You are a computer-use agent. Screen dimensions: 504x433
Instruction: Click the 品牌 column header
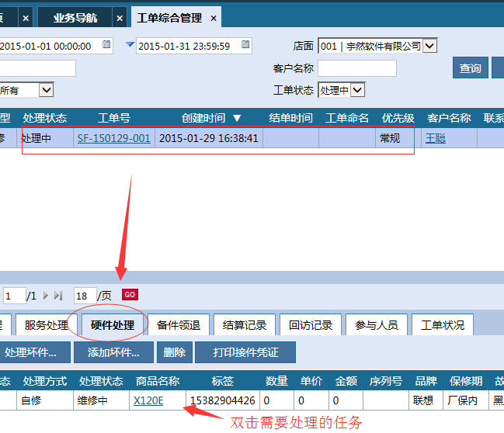[426, 381]
